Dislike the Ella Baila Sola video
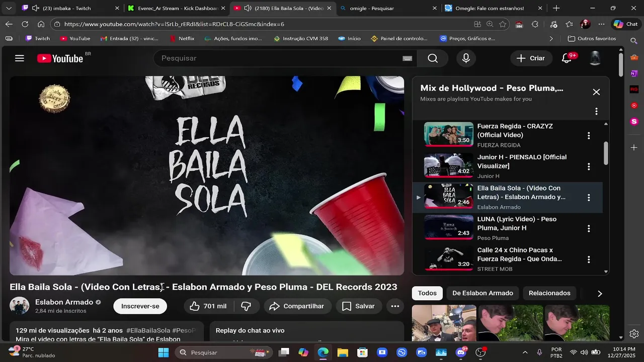 pyautogui.click(x=246, y=306)
